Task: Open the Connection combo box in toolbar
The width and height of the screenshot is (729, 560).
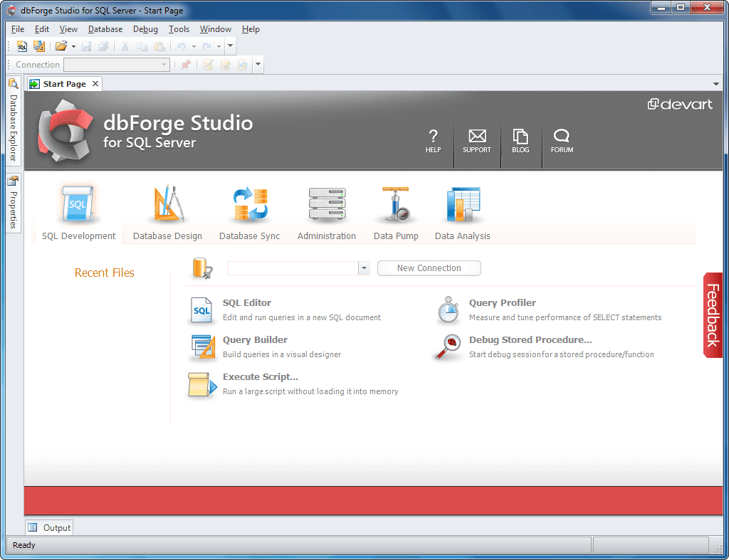Action: tap(117, 65)
